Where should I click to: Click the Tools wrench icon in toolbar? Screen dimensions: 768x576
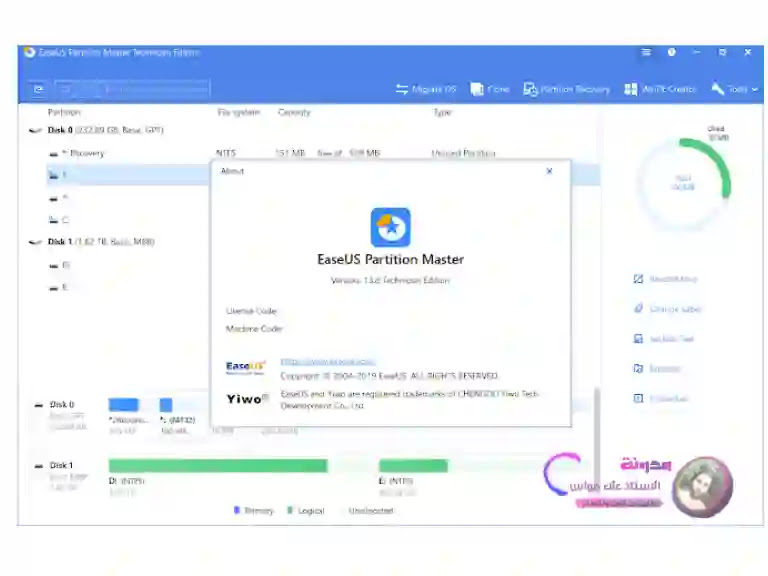(718, 89)
